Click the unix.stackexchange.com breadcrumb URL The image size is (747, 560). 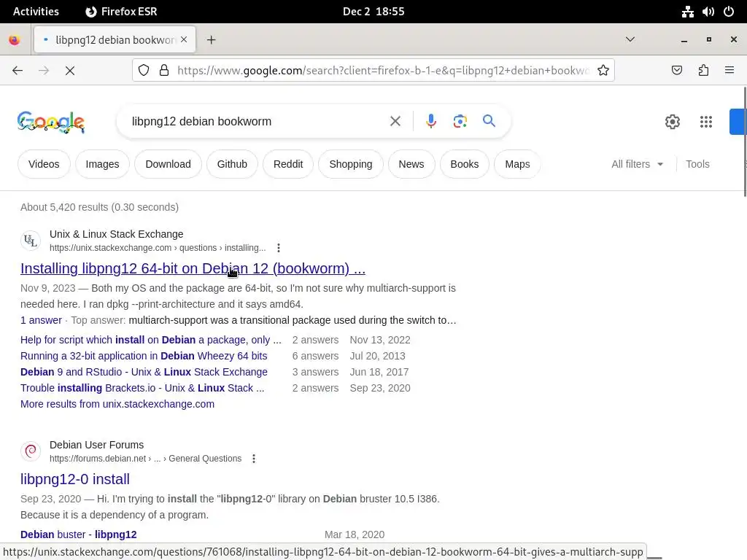click(158, 248)
